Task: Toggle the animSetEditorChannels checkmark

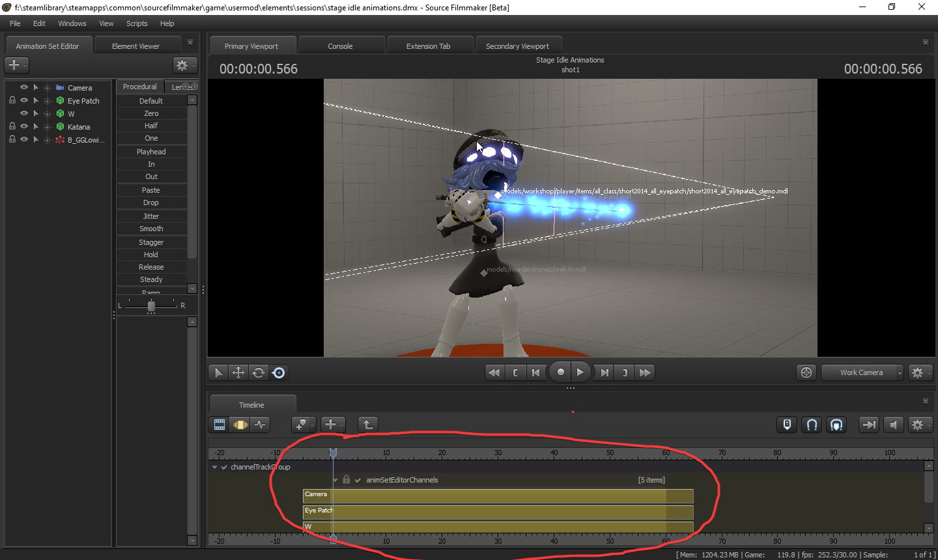Action: pyautogui.click(x=358, y=480)
